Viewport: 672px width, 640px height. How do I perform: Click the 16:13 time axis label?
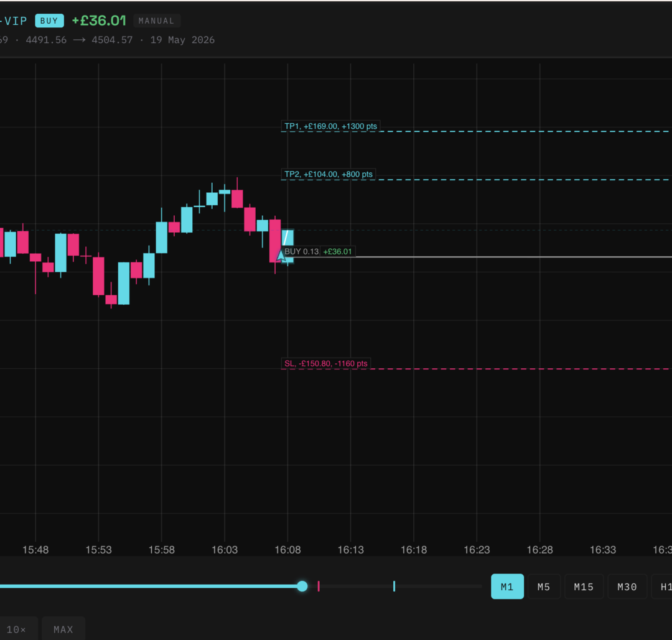coord(350,550)
